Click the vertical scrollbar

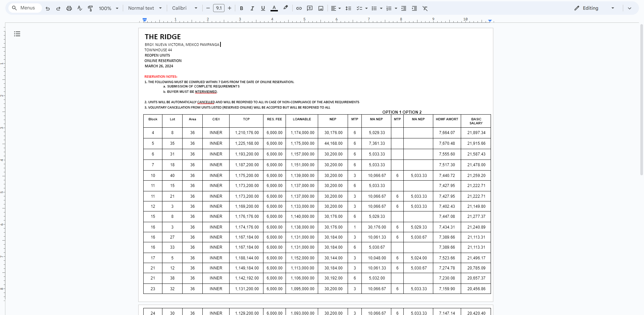coord(642,101)
